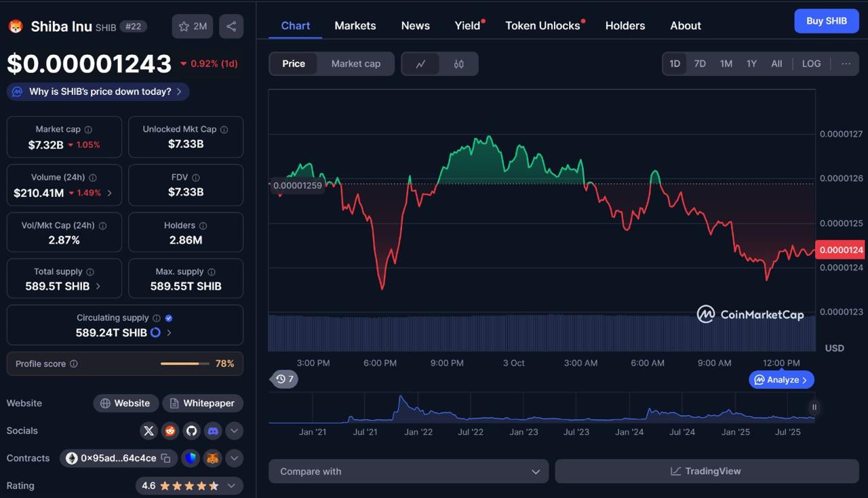The height and width of the screenshot is (498, 868).
Task: Switch to the Markets tab
Action: click(355, 25)
